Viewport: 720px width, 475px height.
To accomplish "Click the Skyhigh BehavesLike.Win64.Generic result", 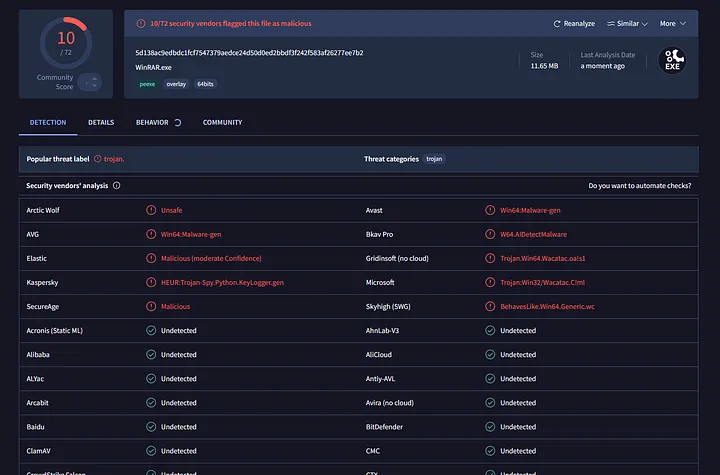I will [x=547, y=306].
